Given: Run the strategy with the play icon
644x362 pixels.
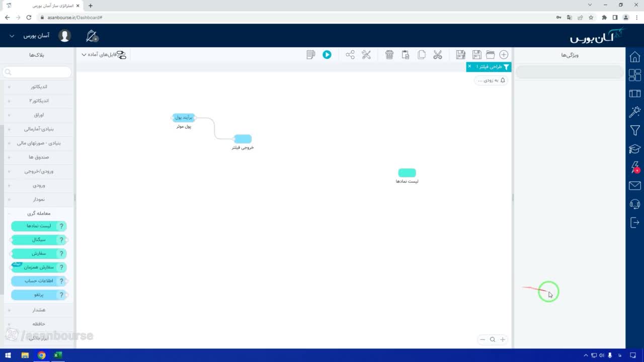Looking at the screenshot, I should [x=327, y=55].
